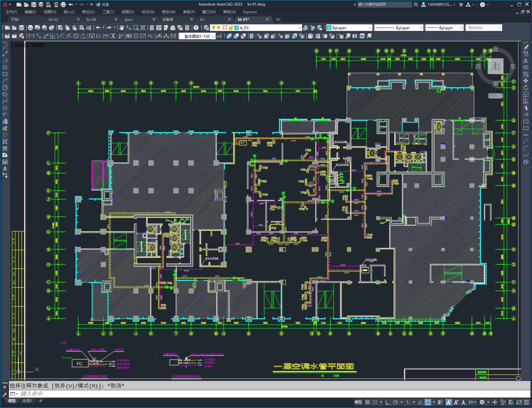Click the 共享 share button
This screenshot has width=532, height=408.
(102, 4)
